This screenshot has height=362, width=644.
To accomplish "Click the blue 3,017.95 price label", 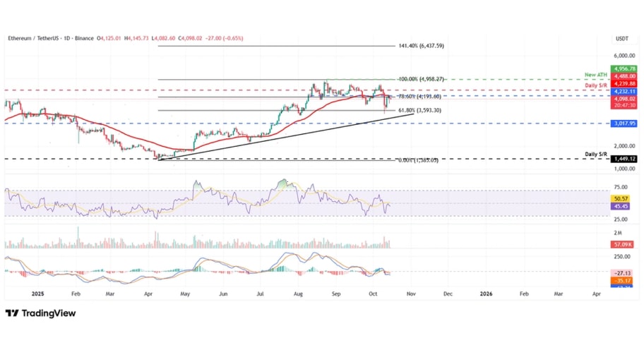I will coord(625,123).
